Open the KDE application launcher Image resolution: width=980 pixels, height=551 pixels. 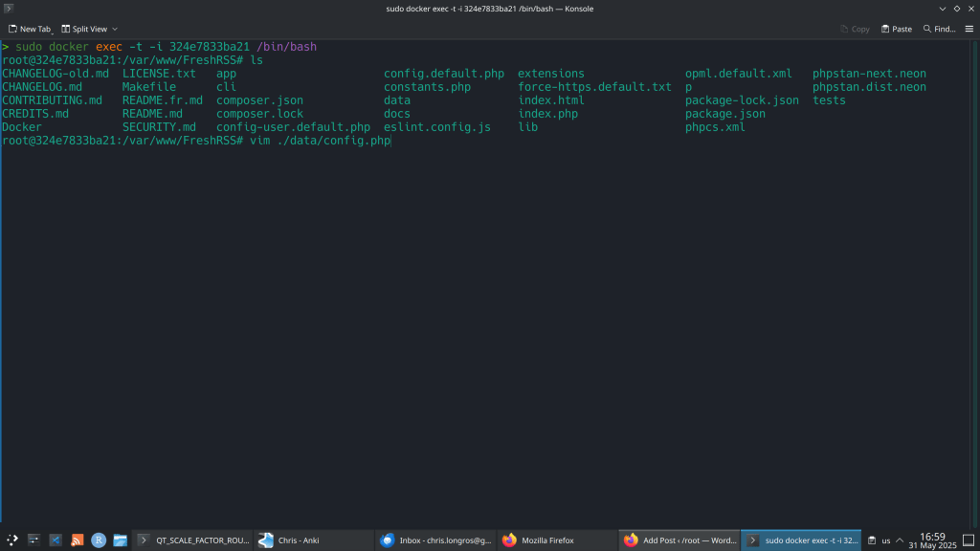pos(11,540)
